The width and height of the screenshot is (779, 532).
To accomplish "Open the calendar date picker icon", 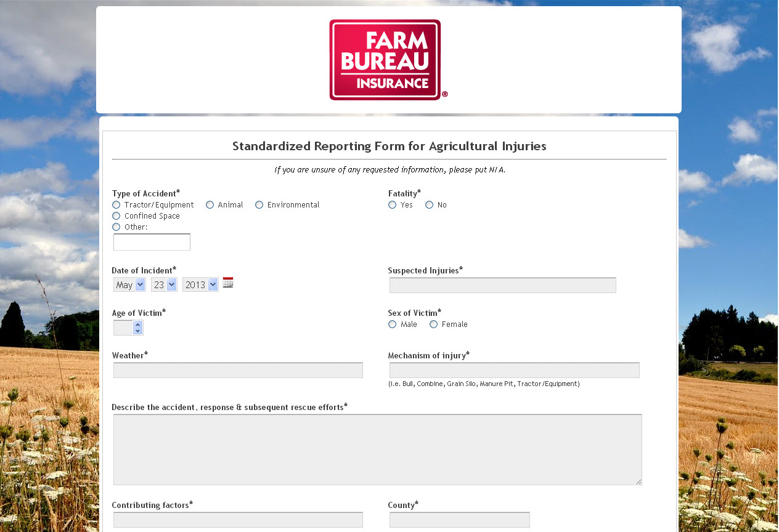I will pyautogui.click(x=228, y=283).
